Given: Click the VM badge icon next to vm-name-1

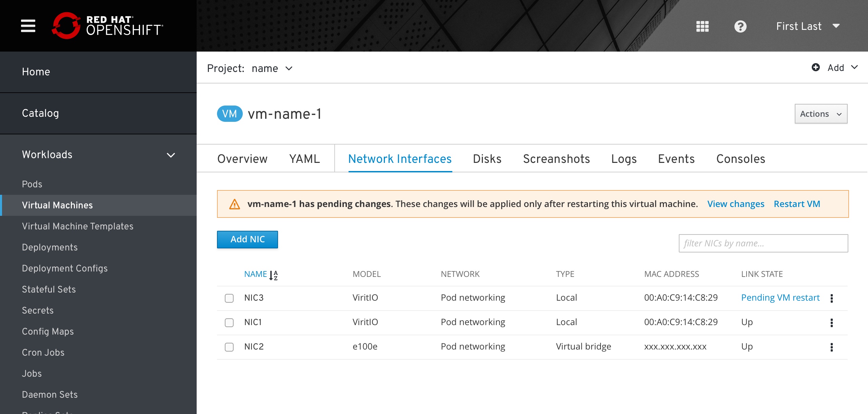Looking at the screenshot, I should coord(229,114).
